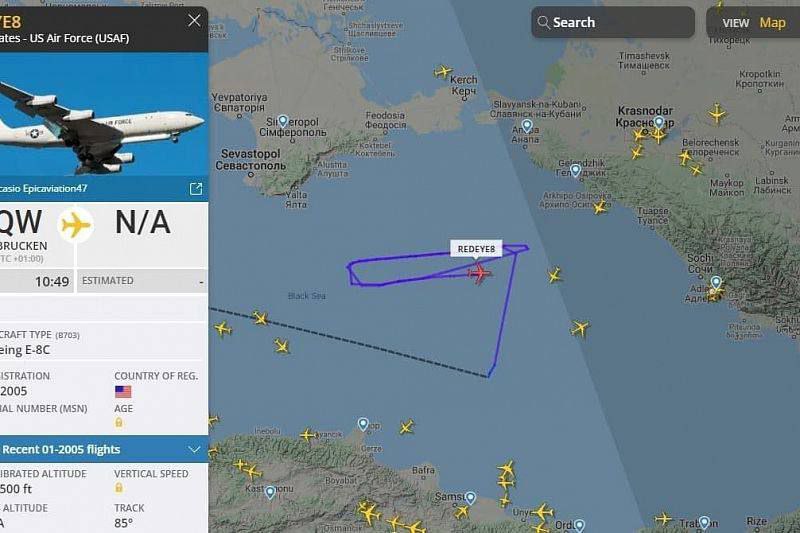Click the E-8C aircraft photo thumbnail

point(104,114)
